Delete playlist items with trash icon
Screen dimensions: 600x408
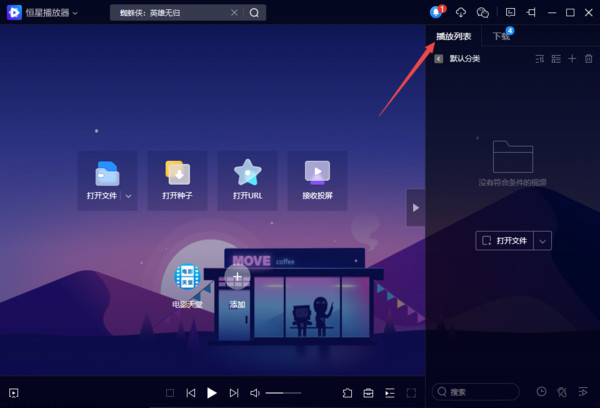pos(588,59)
